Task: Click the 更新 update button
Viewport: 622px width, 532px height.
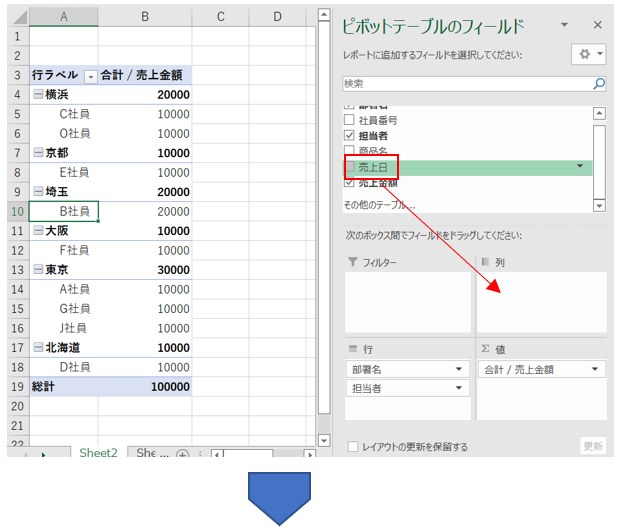Action: pos(593,446)
